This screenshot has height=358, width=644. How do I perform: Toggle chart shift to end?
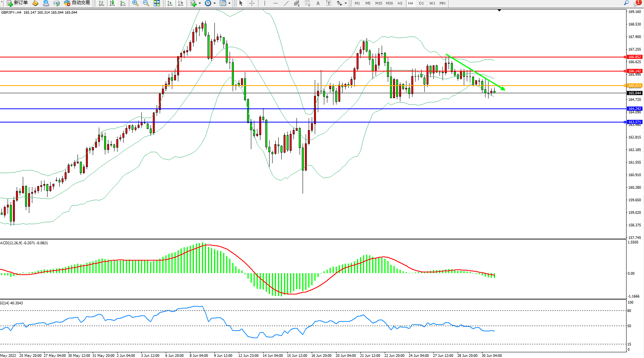[x=181, y=3]
